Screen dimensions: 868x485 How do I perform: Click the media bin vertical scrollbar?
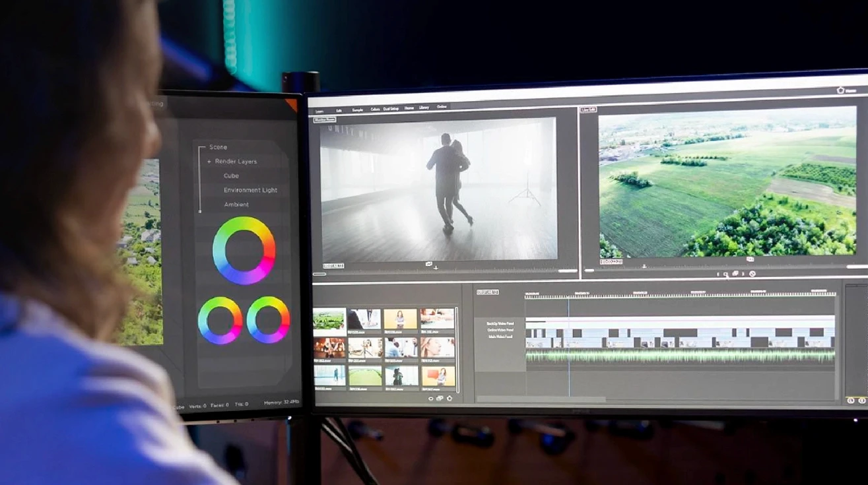coord(456,349)
